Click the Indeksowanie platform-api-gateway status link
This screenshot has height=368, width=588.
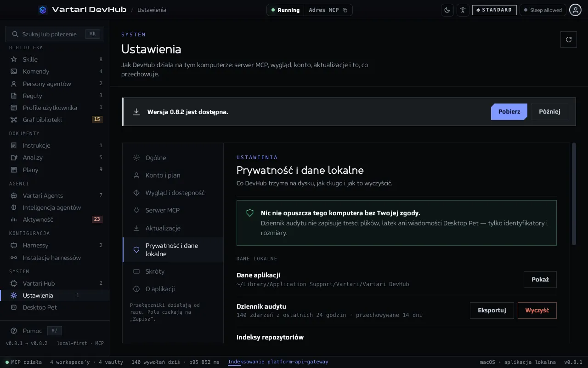(278, 362)
